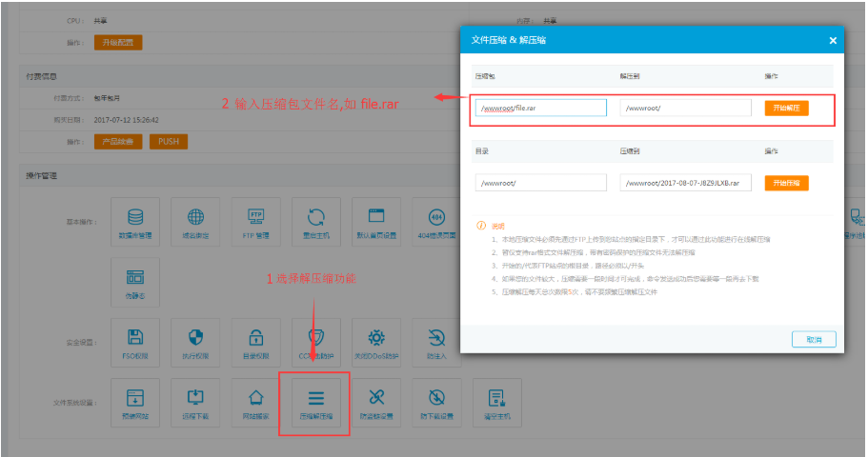
Task: Click 取消 to cancel the dialog
Action: coord(813,339)
